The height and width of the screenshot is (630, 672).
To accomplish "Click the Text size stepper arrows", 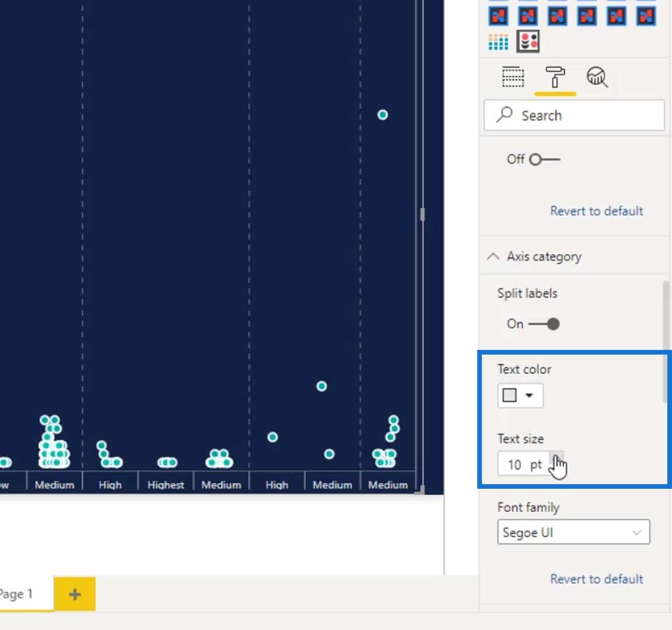I will coord(556,463).
